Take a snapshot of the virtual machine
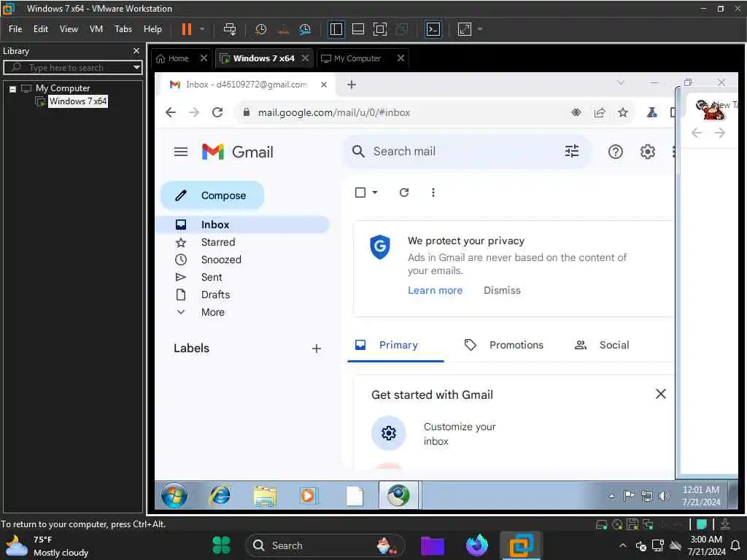747x560 pixels. (x=260, y=29)
